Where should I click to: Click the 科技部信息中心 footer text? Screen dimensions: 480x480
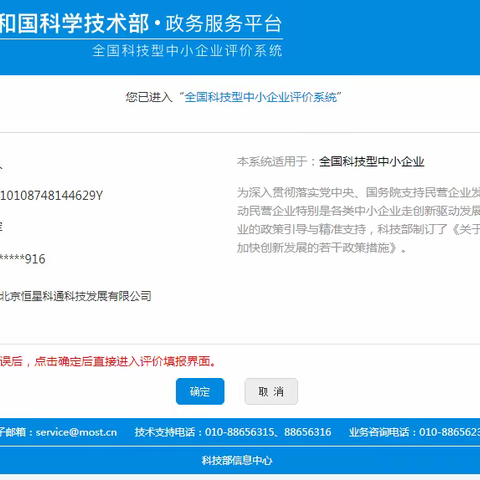pyautogui.click(x=237, y=460)
